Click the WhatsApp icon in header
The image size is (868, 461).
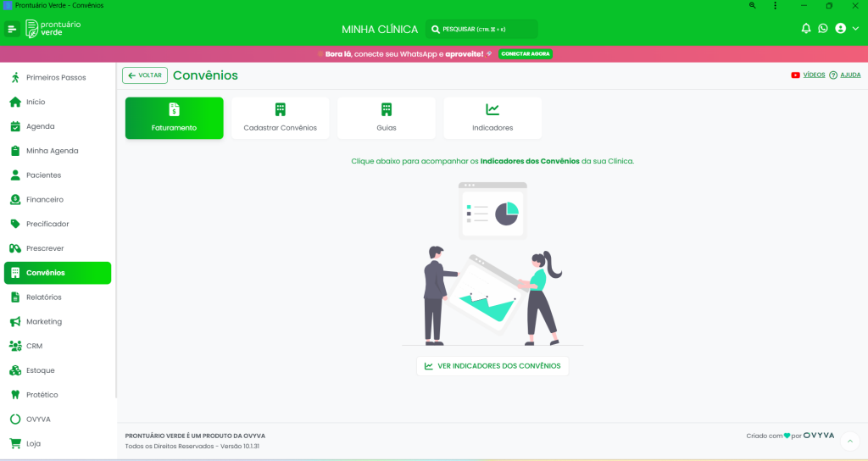(x=822, y=29)
